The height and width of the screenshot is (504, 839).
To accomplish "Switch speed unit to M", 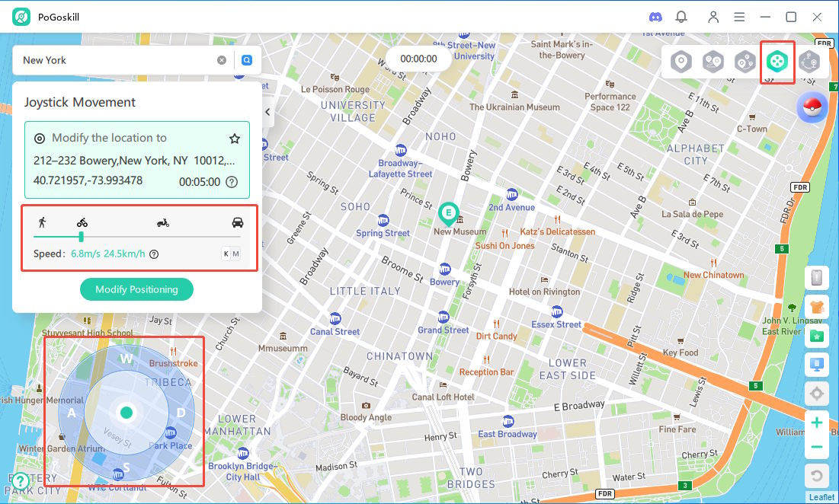I will pos(236,254).
